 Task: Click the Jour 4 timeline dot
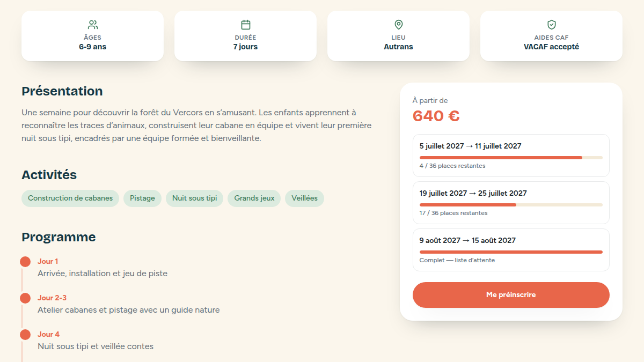pos(25,335)
